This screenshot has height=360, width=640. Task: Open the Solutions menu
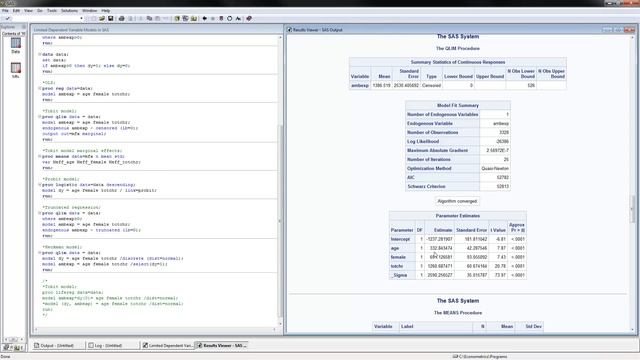tap(69, 11)
